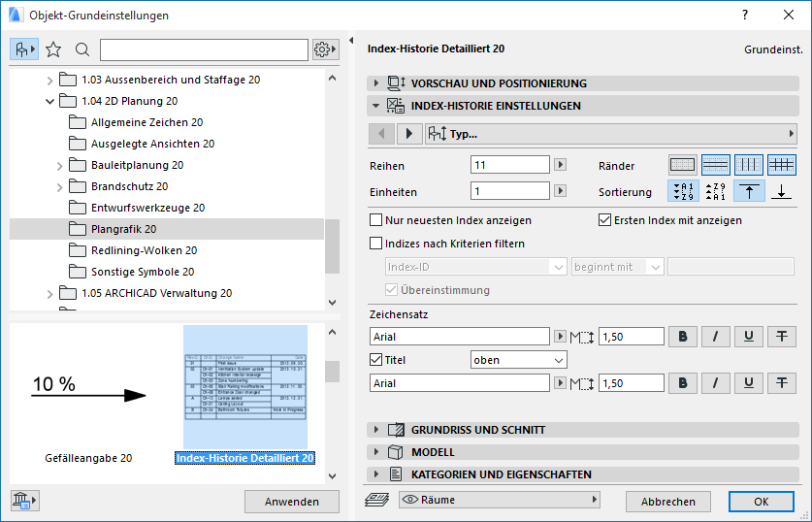The image size is (812, 522).
Task: Click the Abbrechen button
Action: 668,502
